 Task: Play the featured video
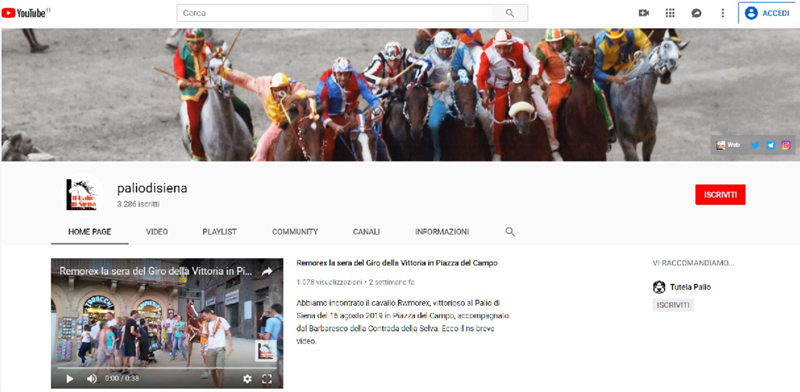coord(70,379)
